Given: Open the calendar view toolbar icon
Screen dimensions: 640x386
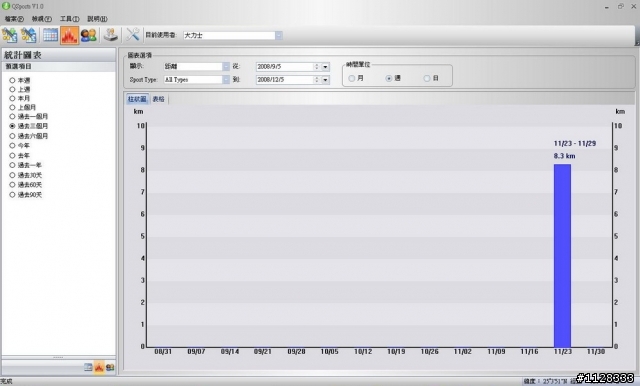Looking at the screenshot, I should 51,35.
